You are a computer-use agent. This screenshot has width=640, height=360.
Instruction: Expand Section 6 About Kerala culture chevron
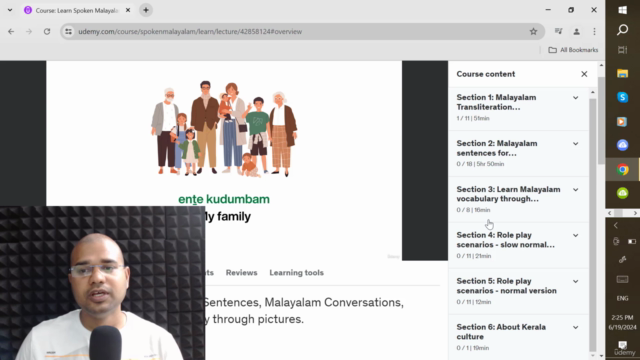click(x=576, y=327)
